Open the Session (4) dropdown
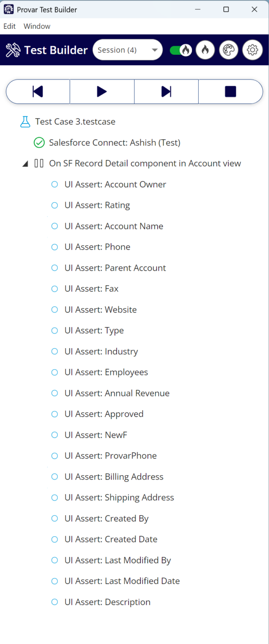Screen dimensions: 269x644 coord(127,50)
